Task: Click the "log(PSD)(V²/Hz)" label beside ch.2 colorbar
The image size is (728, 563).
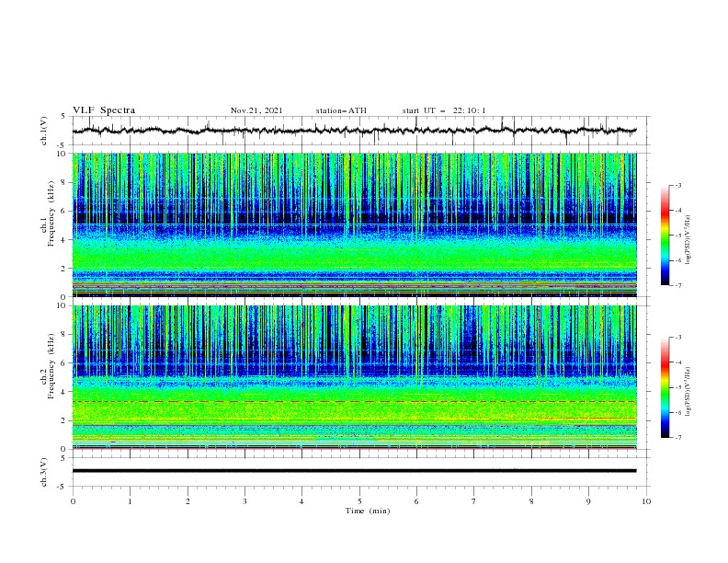Action: [688, 392]
